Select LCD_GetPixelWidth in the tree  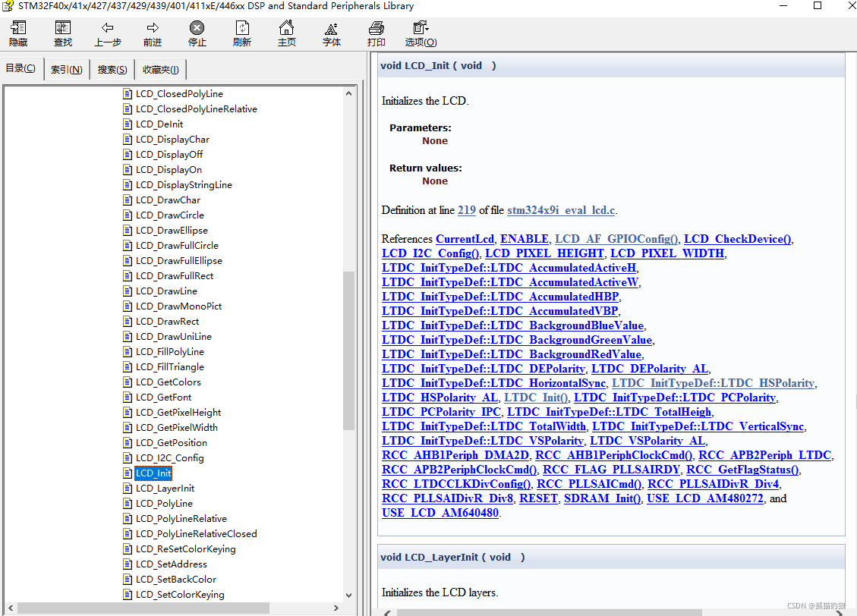click(177, 428)
